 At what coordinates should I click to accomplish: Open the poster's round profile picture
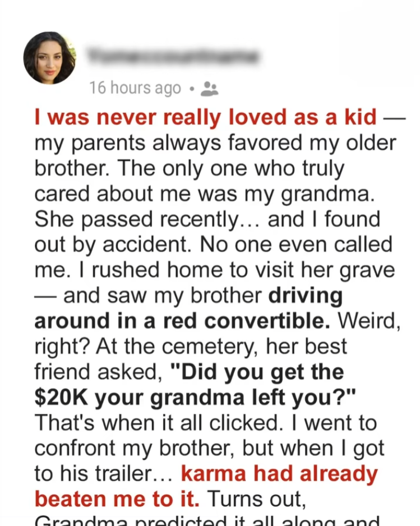50,58
